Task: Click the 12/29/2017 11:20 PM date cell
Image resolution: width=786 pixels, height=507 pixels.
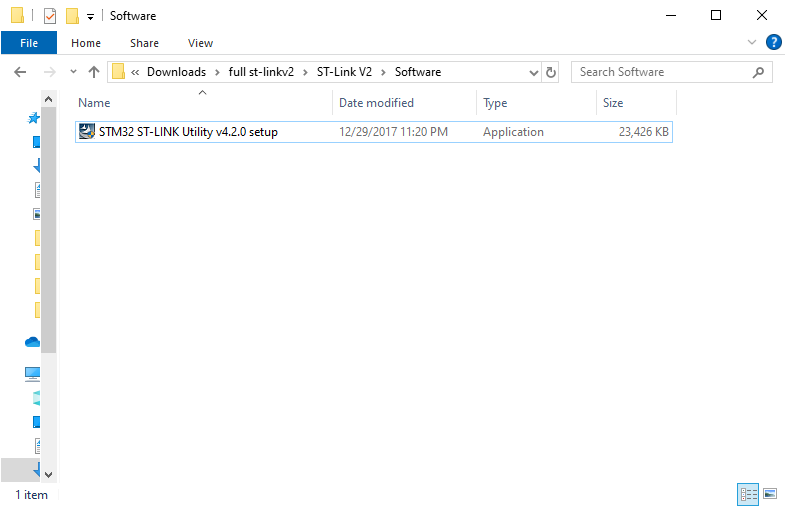Action: click(394, 132)
